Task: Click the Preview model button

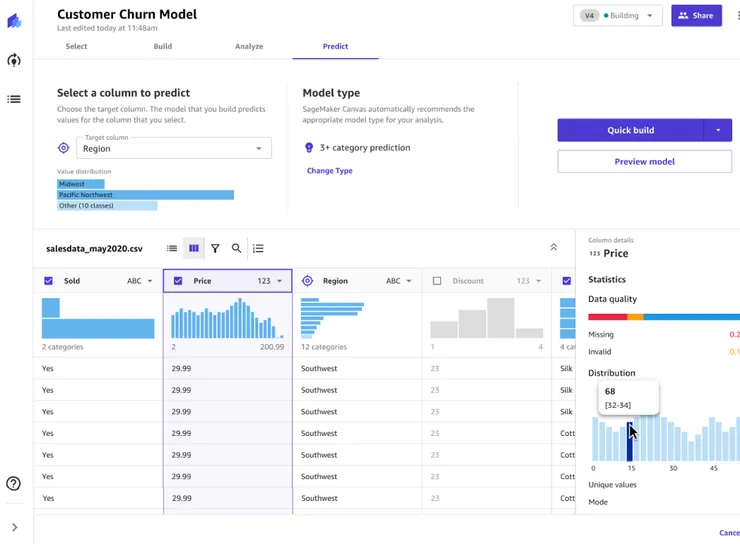Action: click(x=644, y=161)
